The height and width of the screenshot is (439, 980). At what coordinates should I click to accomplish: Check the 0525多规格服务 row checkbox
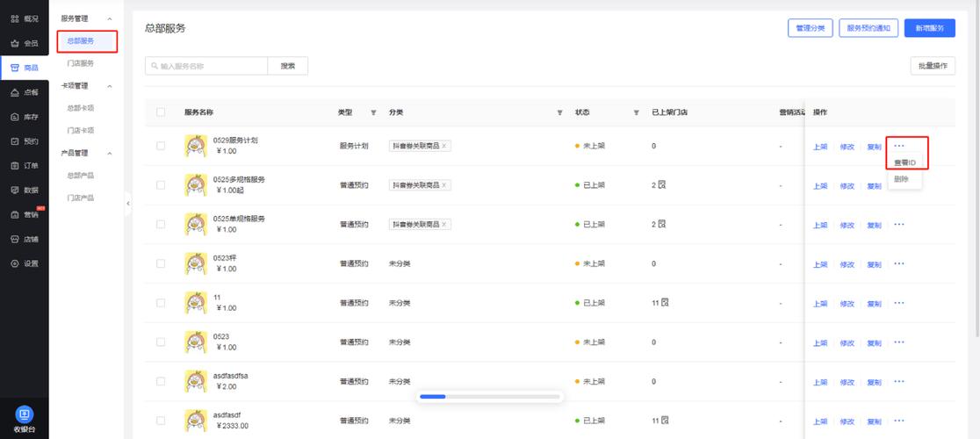[x=162, y=185]
